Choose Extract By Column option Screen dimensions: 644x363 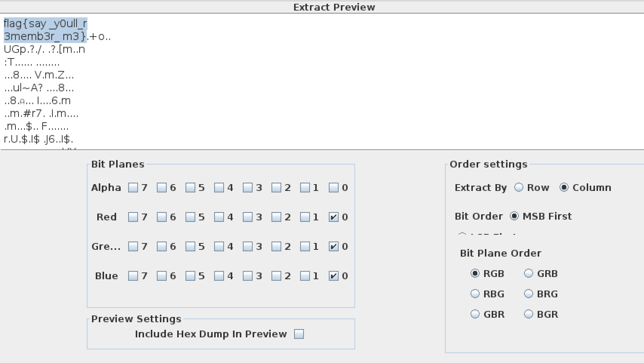[x=564, y=188]
